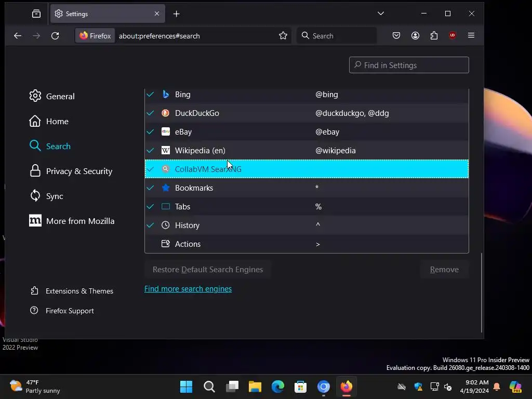532x399 pixels.
Task: Click the settings page vertical scrollbar
Action: click(x=482, y=292)
